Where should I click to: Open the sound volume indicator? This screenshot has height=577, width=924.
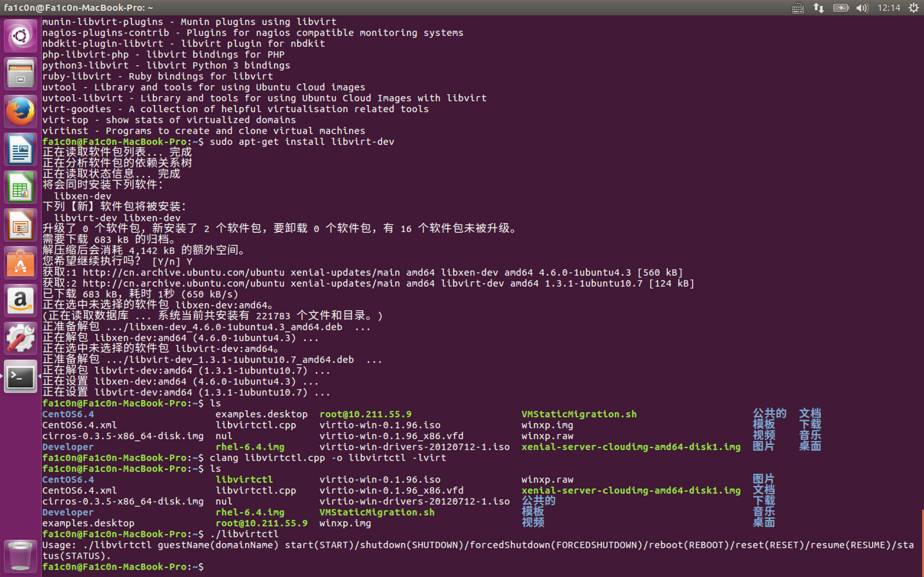(x=862, y=8)
